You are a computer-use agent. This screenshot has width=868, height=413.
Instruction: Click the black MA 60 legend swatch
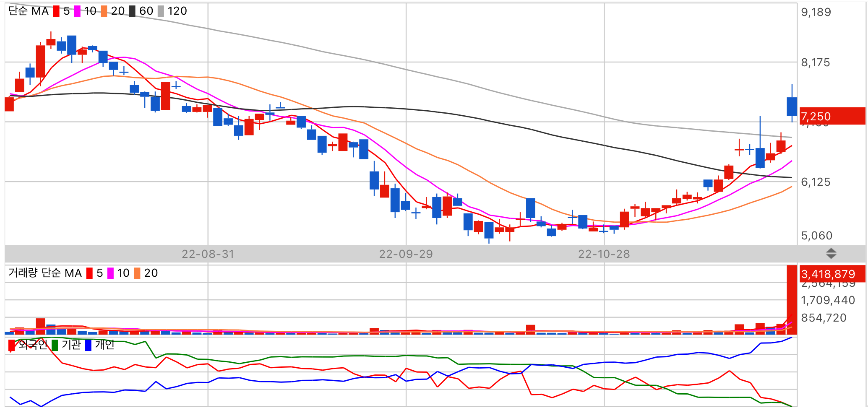tap(132, 11)
